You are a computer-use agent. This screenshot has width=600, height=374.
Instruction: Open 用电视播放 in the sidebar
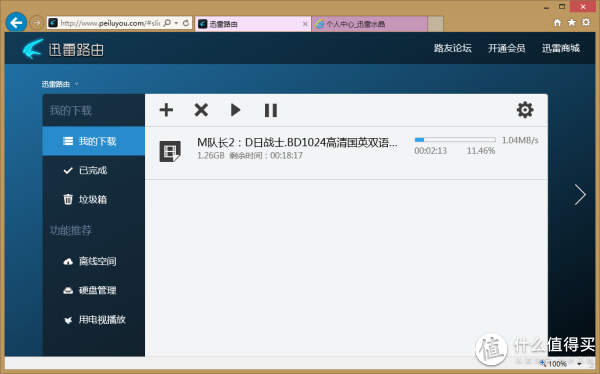93,320
